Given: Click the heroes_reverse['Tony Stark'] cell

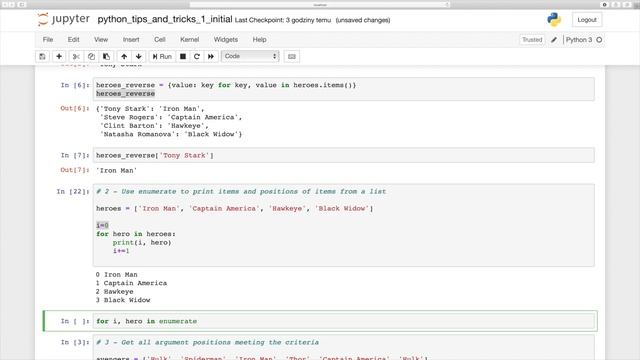Looking at the screenshot, I should click(343, 155).
